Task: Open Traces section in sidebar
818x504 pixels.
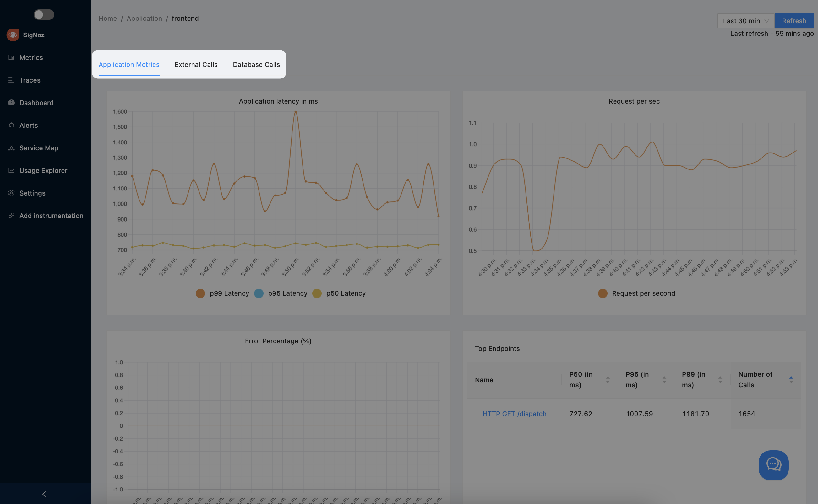Action: point(29,79)
